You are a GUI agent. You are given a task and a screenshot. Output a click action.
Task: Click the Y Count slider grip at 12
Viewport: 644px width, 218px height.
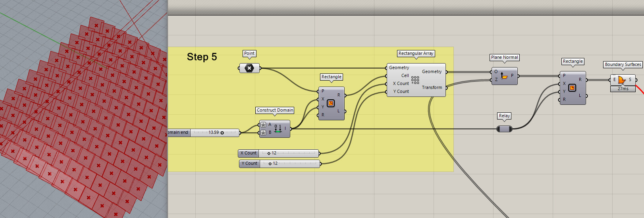[x=270, y=164]
